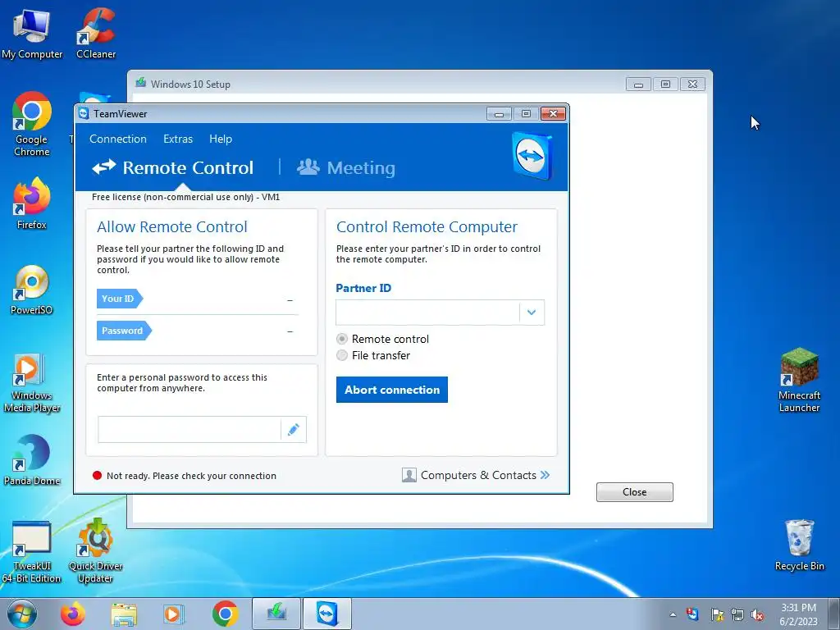Click the pencil edit icon for personal password
Screen dimensions: 840x630
[293, 430]
